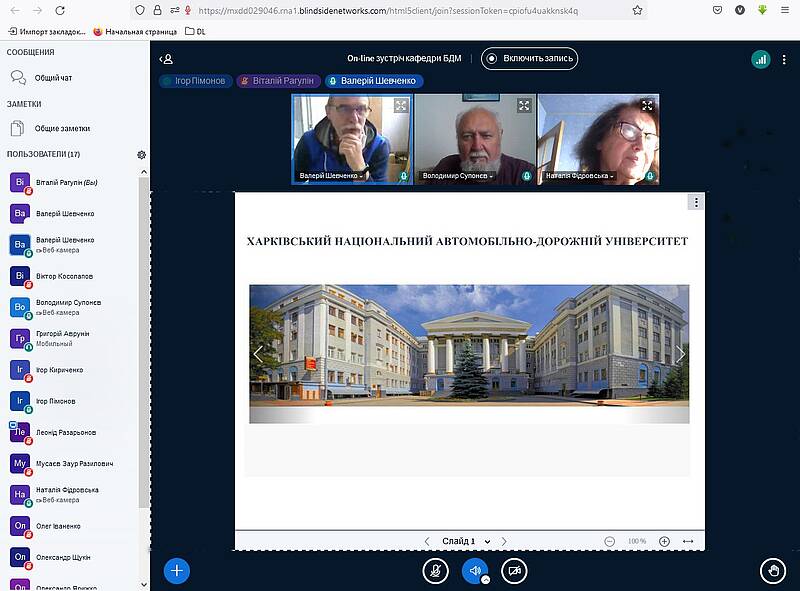Click the Валерій Шевченко talking indicator

pos(374,81)
